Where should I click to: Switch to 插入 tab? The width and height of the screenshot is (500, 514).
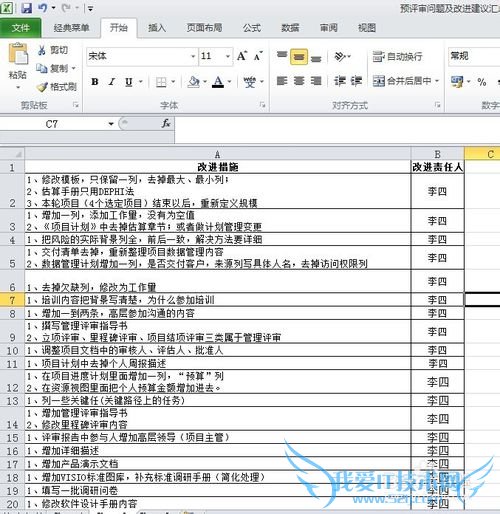[157, 28]
